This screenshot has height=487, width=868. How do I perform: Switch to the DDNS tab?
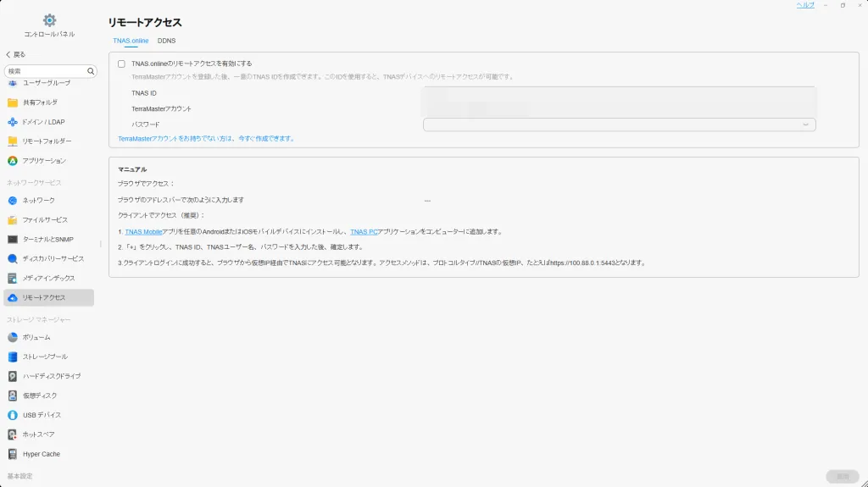point(166,41)
